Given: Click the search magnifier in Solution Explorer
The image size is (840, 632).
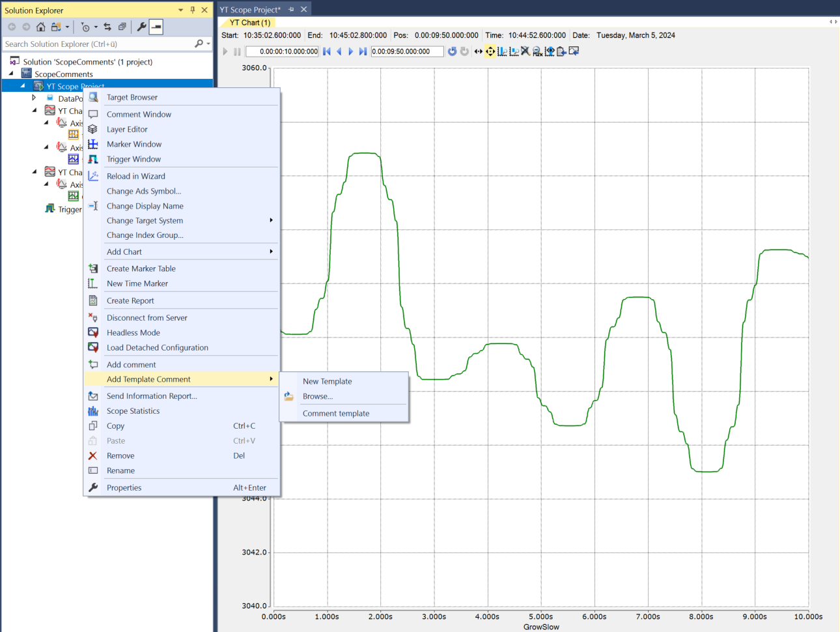Looking at the screenshot, I should coord(199,44).
